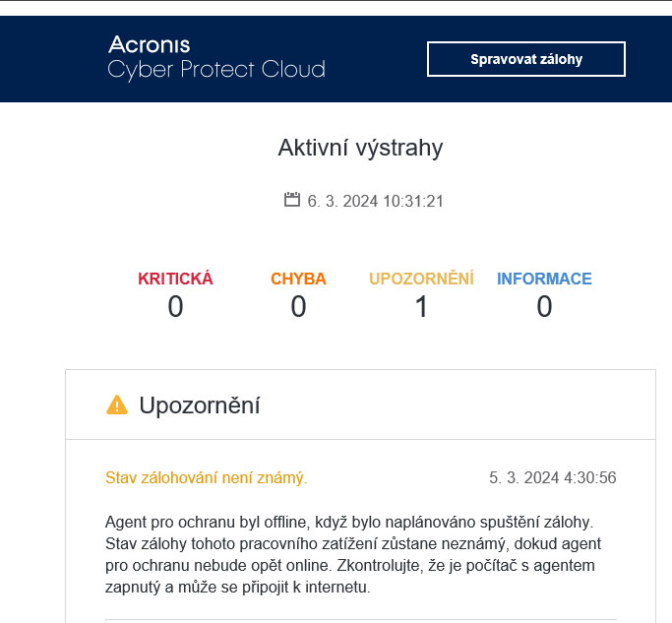Open the Stav zálohování není známý alert
The height and width of the screenshot is (623, 672).
(206, 478)
